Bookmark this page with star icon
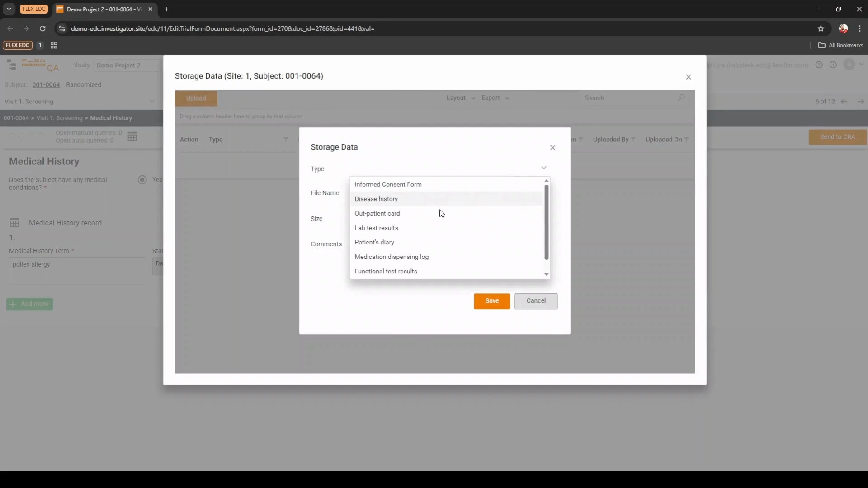This screenshot has height=488, width=868. click(821, 28)
